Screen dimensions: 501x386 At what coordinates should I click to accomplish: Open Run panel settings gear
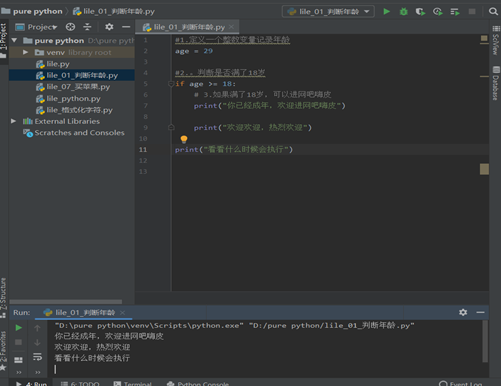(x=463, y=312)
